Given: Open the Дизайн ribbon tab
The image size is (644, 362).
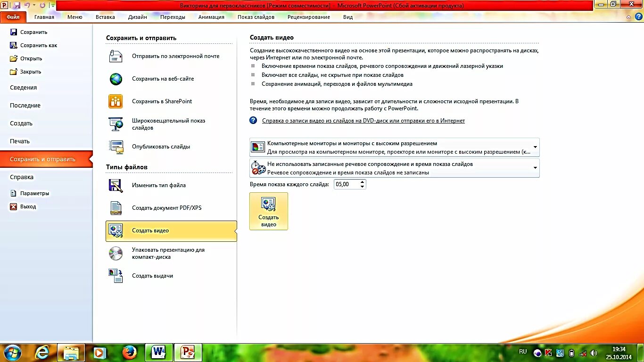Looking at the screenshot, I should click(138, 17).
